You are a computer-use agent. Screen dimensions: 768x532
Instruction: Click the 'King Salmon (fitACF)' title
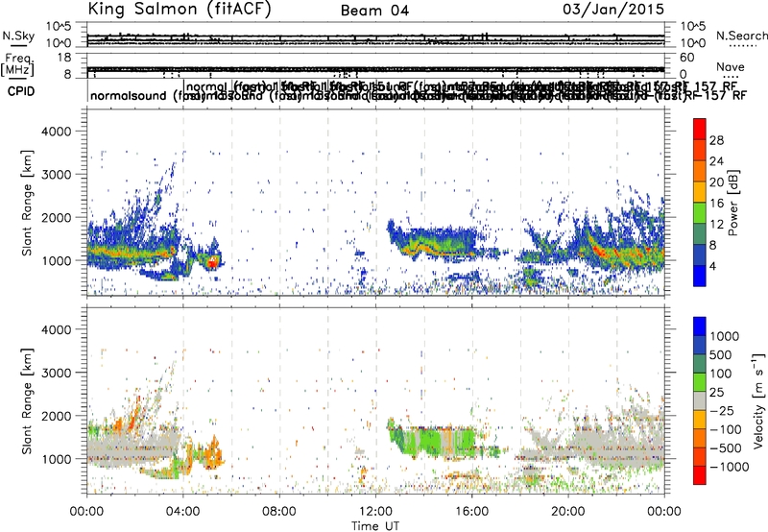[180, 10]
